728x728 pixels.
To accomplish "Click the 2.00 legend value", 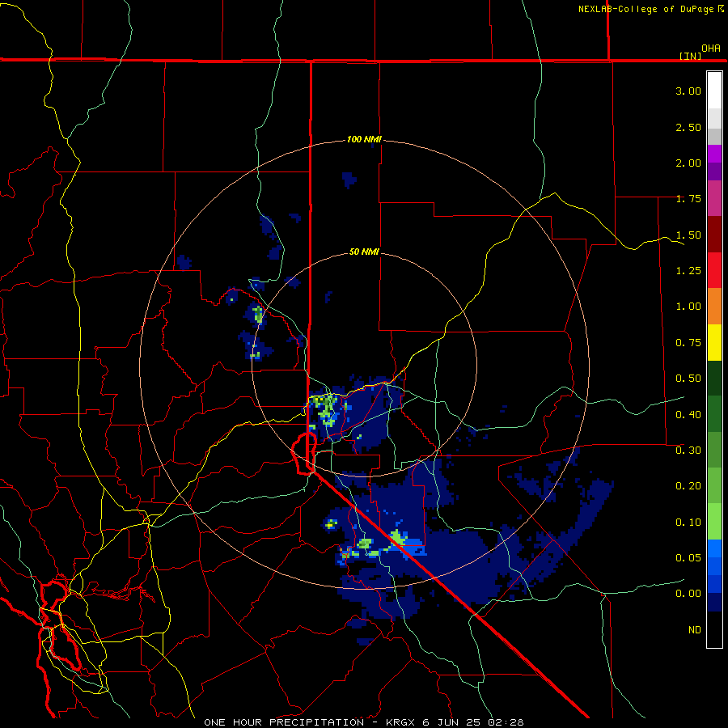I will coord(688,163).
